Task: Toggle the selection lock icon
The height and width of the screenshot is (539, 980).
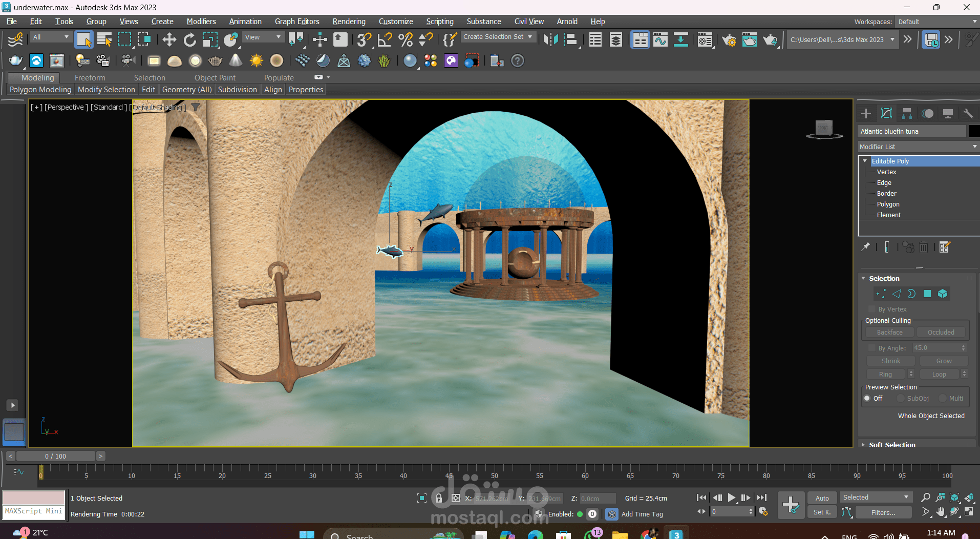Action: (x=438, y=498)
